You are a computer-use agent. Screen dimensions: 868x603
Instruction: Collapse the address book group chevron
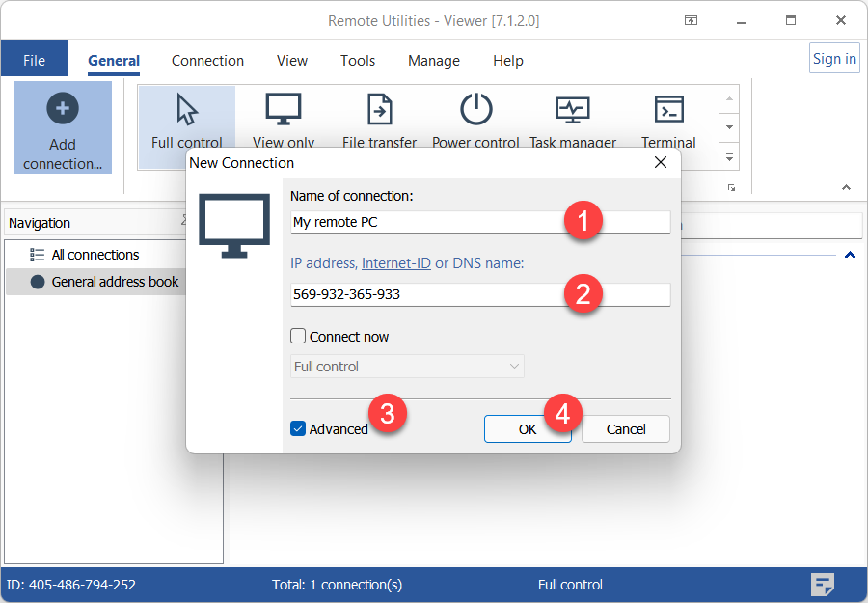tap(850, 255)
